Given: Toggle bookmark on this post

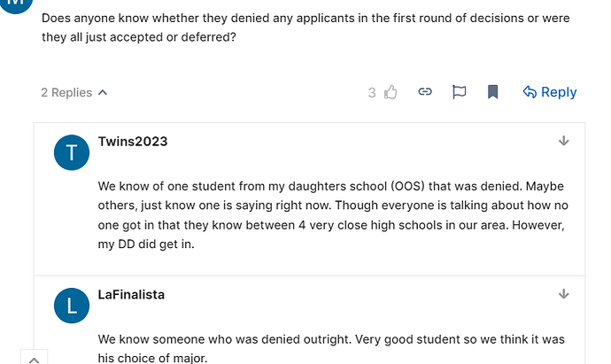Looking at the screenshot, I should pyautogui.click(x=493, y=92).
